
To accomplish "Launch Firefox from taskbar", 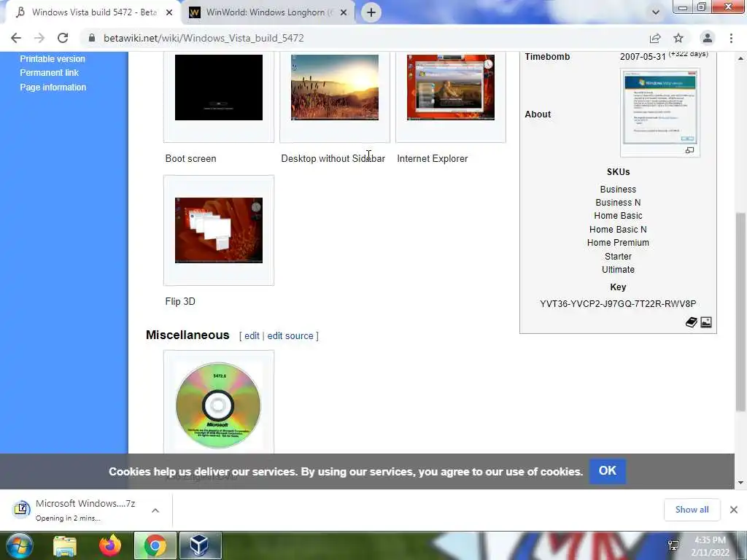I will pyautogui.click(x=110, y=545).
